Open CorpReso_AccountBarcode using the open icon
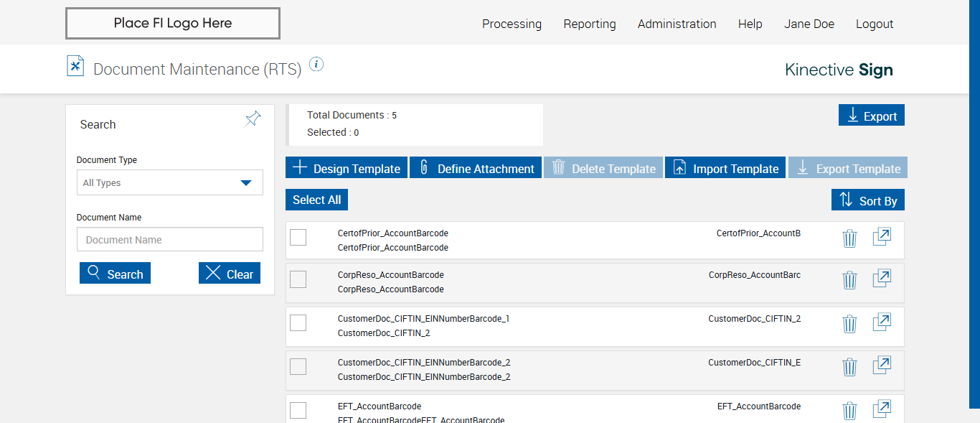Image resolution: width=980 pixels, height=423 pixels. pos(882,278)
